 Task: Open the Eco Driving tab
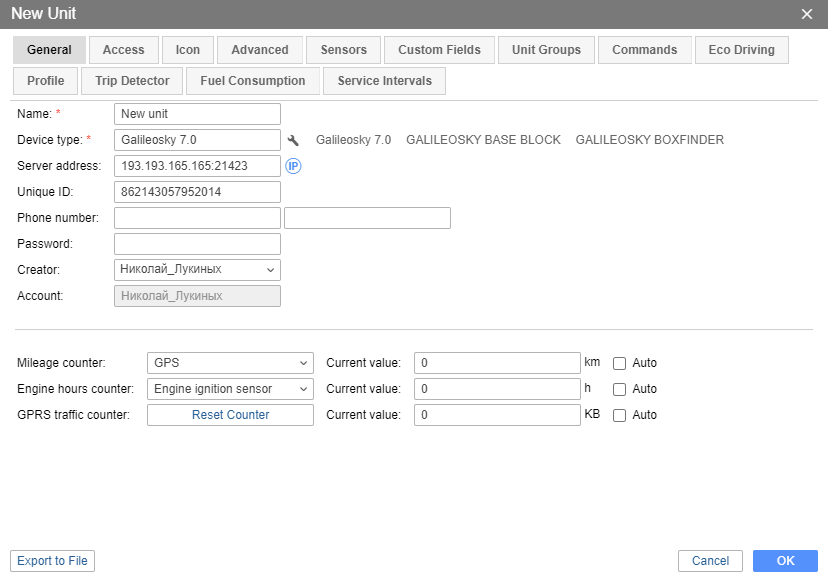(x=741, y=50)
